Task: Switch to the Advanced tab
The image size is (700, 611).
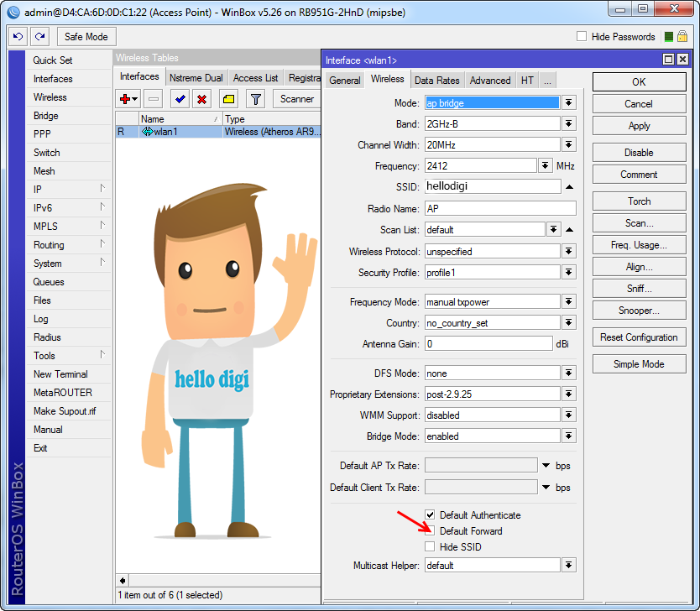Action: [x=490, y=81]
